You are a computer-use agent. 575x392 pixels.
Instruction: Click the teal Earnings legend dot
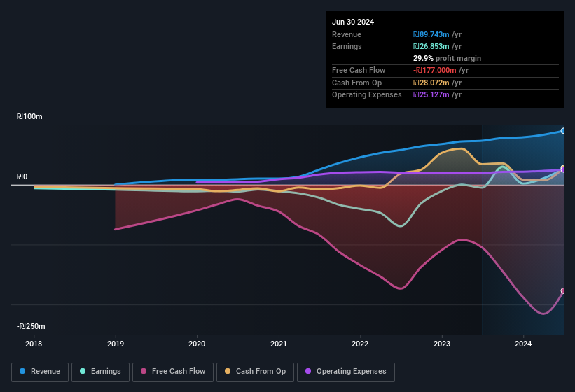coord(83,372)
